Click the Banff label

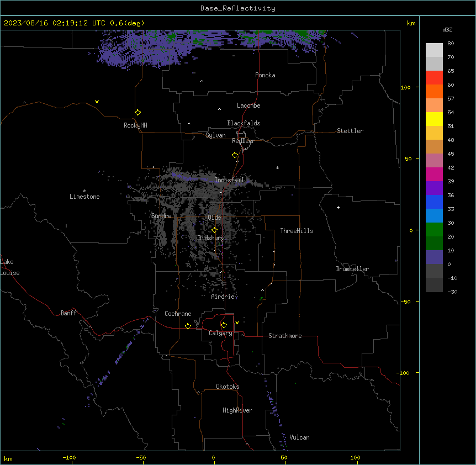click(x=68, y=313)
